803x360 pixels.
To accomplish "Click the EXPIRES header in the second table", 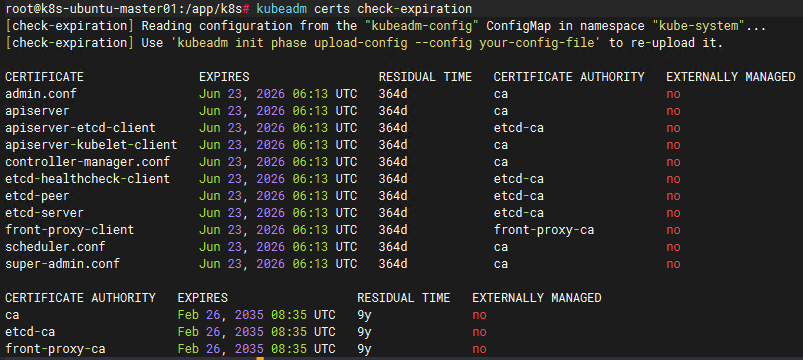I will (x=203, y=298).
